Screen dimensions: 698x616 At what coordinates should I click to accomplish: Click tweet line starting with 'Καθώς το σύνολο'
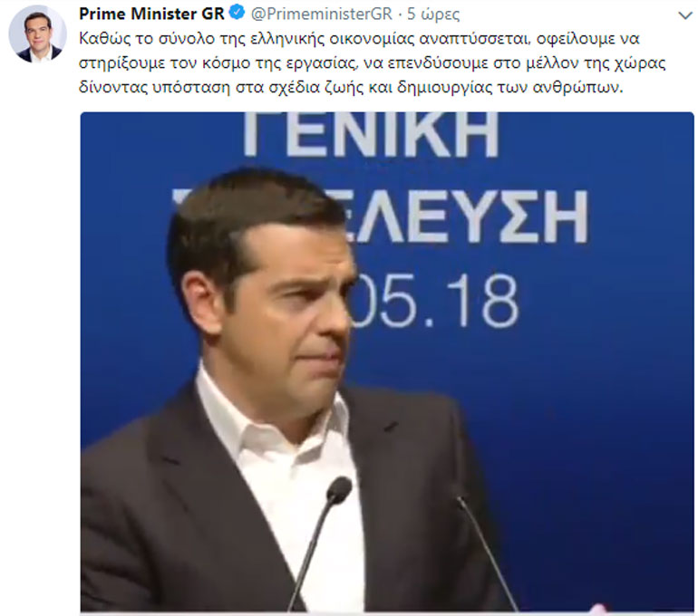(x=359, y=39)
